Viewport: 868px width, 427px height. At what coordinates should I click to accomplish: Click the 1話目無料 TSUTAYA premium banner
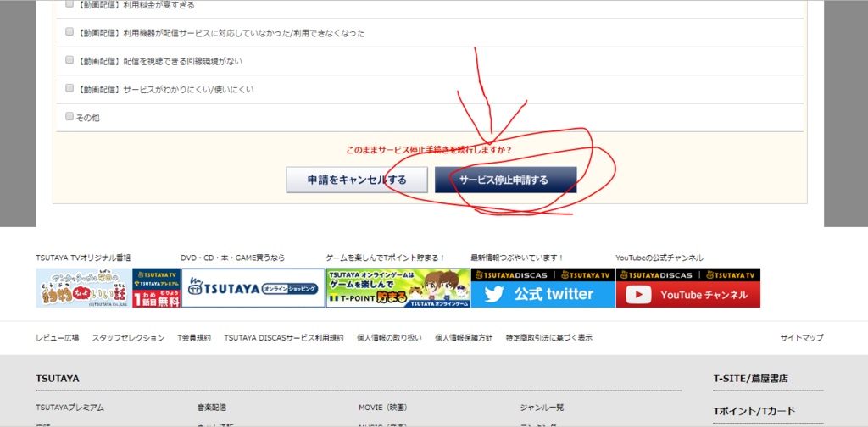[x=157, y=288]
